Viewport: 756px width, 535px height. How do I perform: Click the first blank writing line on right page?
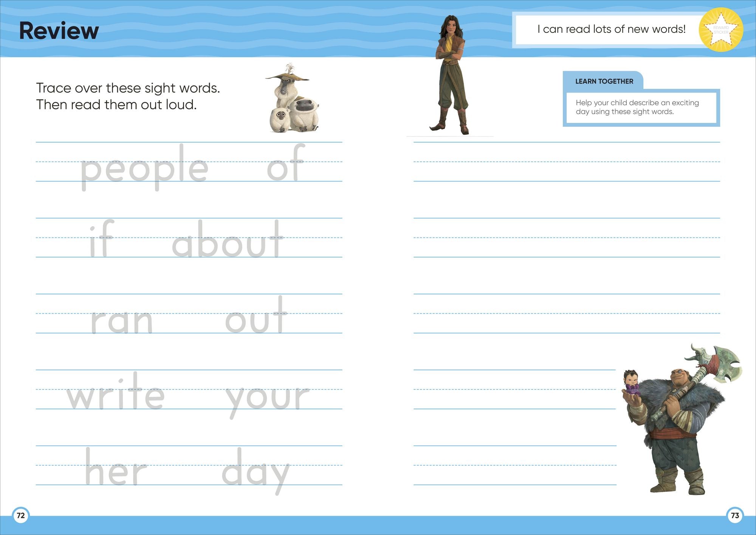[566, 163]
